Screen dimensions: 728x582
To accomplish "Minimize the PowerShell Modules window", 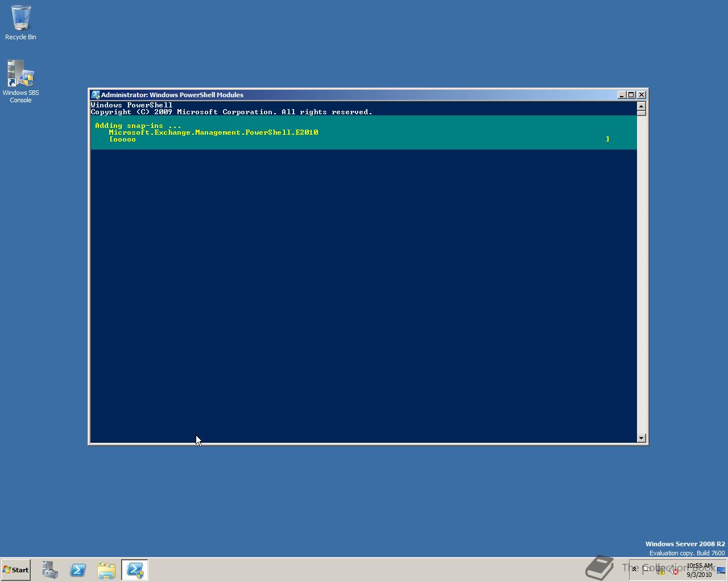I will pyautogui.click(x=622, y=95).
